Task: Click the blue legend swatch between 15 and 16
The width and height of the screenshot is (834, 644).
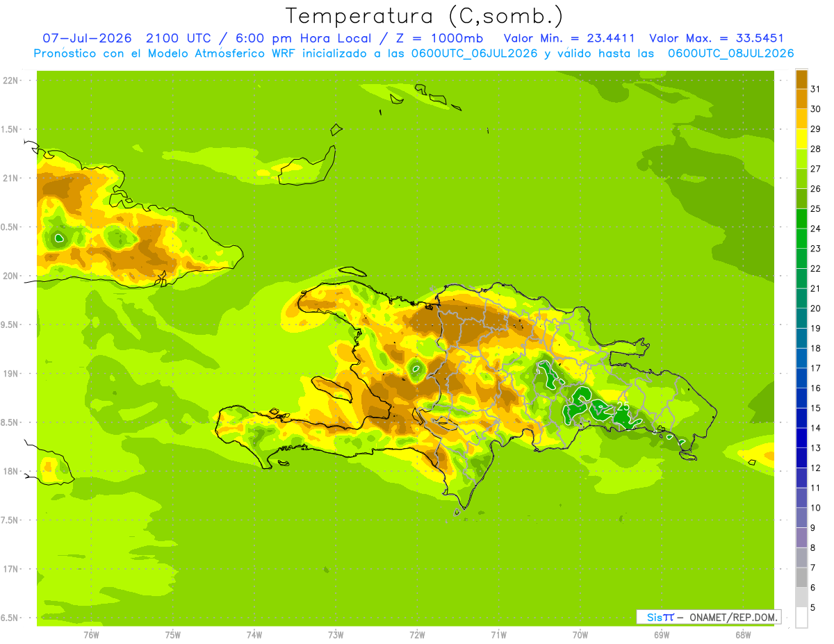Action: pyautogui.click(x=801, y=398)
